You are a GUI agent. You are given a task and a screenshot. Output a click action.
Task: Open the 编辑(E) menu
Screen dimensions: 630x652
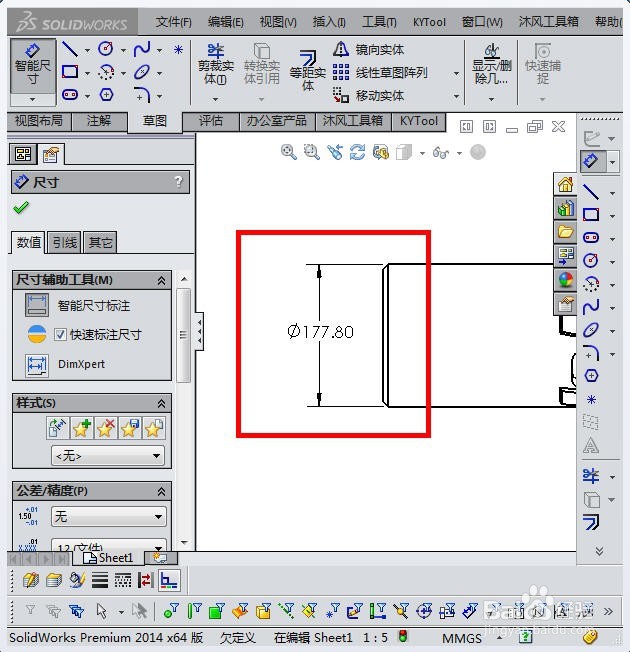pos(226,22)
